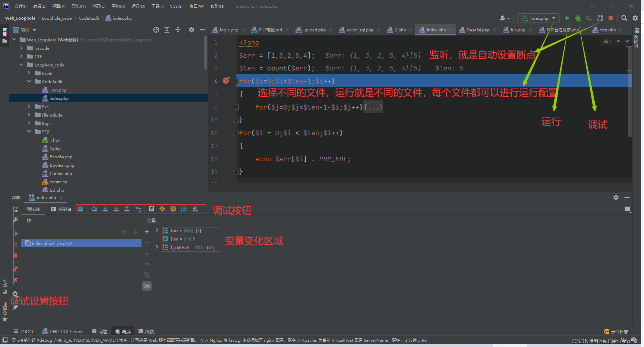Unfold the collapsed inner for loop on line 6
644x347 pixels.
pos(236,107)
